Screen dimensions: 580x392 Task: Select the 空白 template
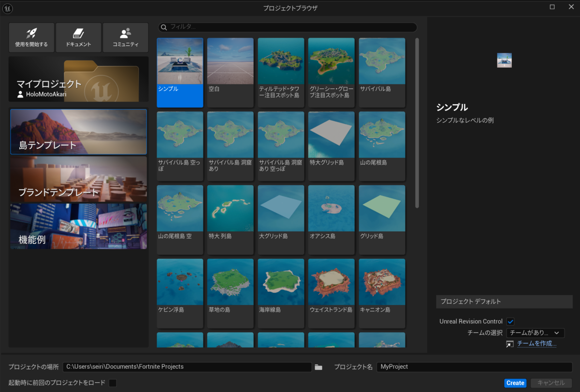[x=230, y=72]
